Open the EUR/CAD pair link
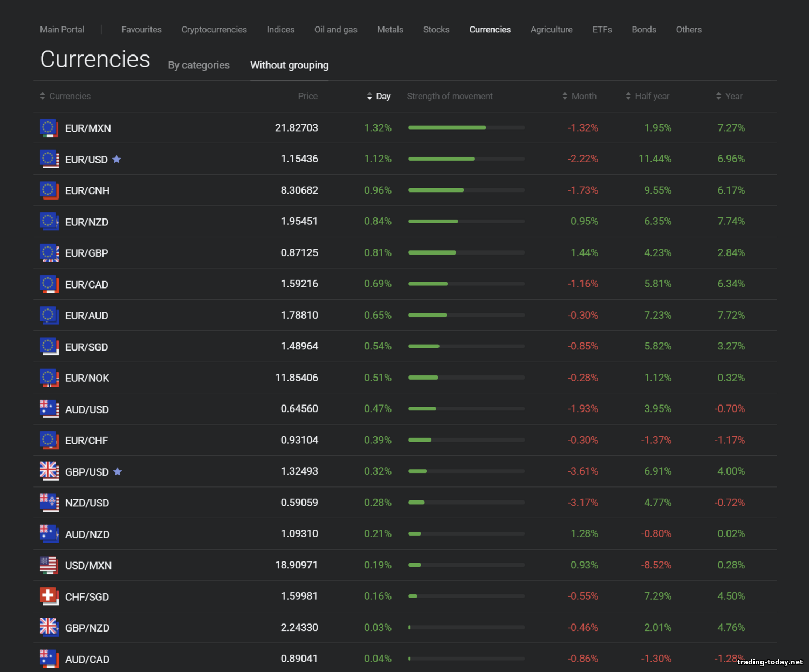This screenshot has width=809, height=672. 87,285
